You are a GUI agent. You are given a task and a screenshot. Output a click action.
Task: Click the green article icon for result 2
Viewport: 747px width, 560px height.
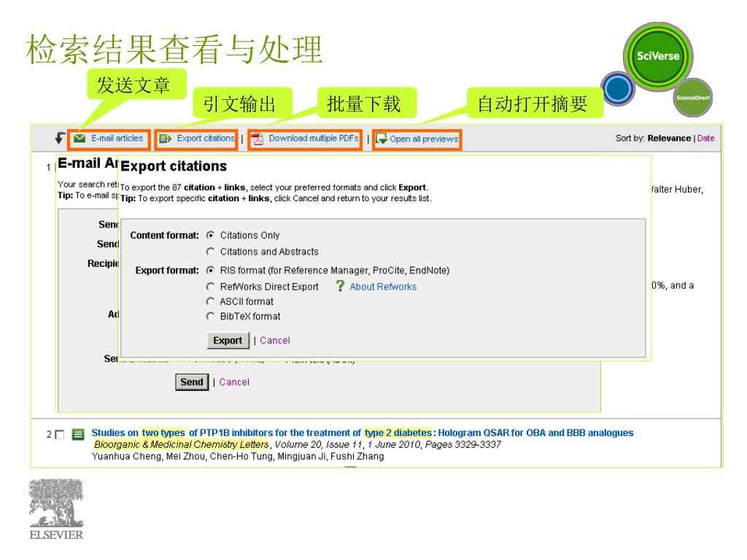tap(78, 435)
